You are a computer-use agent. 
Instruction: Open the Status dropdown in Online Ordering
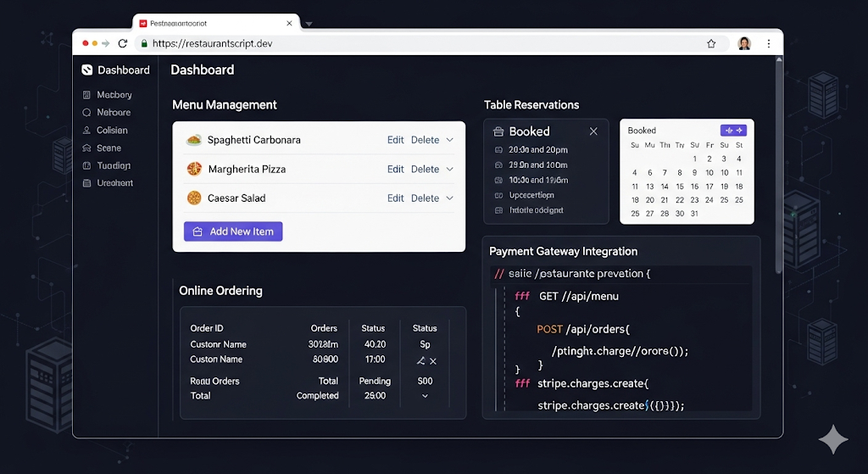point(425,396)
